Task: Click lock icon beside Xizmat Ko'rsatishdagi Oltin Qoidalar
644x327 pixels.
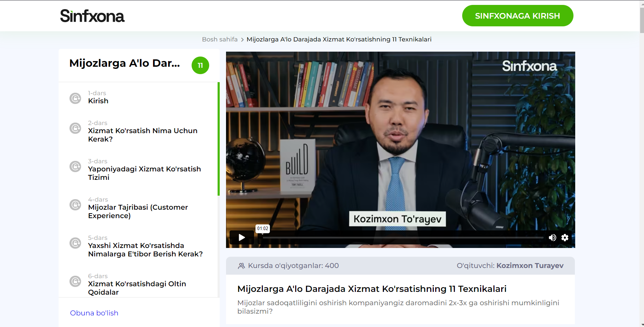Action: [75, 281]
